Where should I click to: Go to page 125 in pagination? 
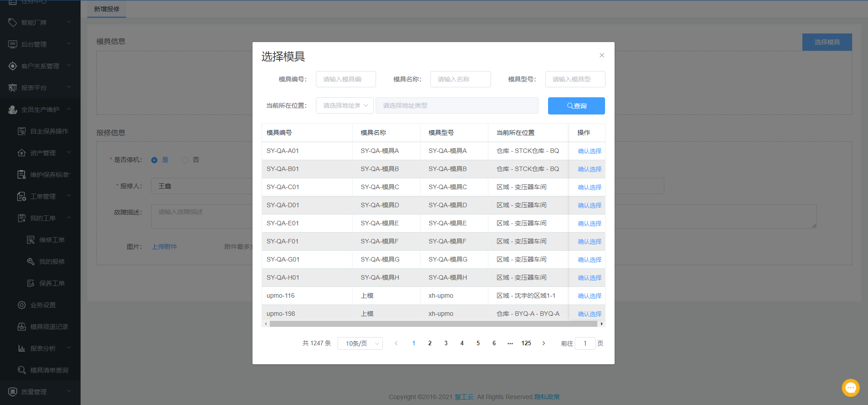(526, 343)
